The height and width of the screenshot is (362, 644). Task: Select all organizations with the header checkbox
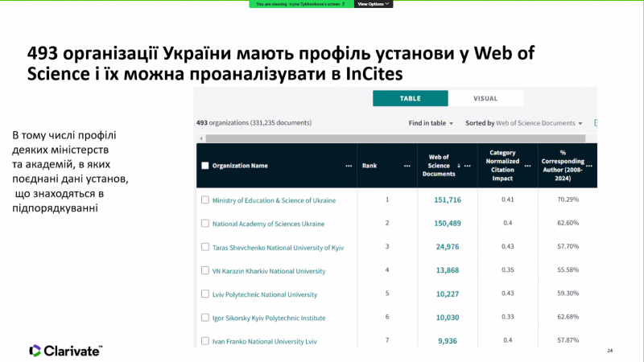[x=205, y=166]
